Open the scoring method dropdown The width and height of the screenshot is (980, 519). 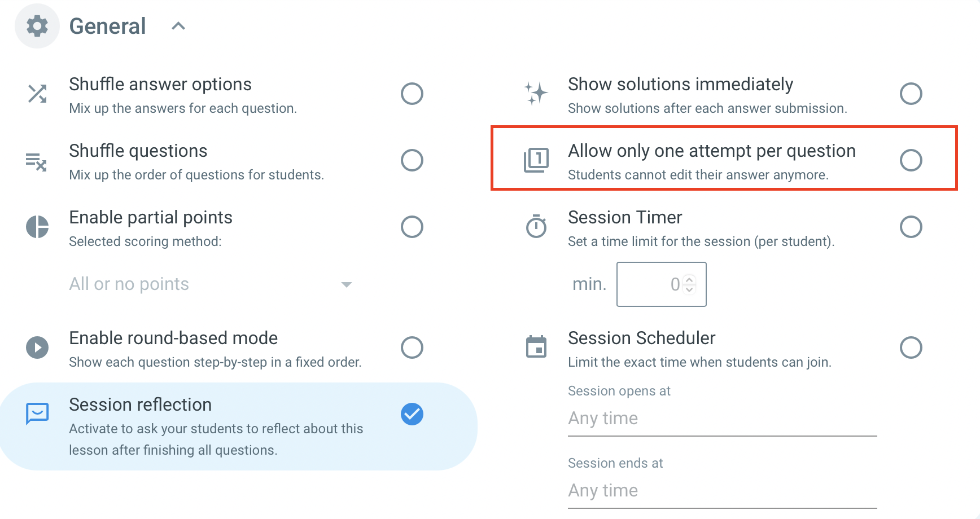click(347, 284)
